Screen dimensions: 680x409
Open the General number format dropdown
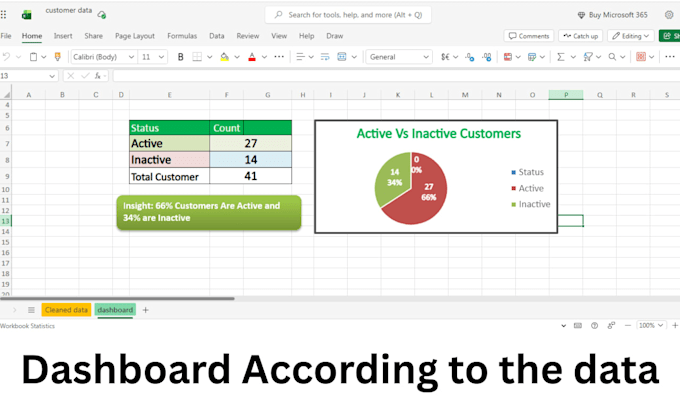coord(399,57)
